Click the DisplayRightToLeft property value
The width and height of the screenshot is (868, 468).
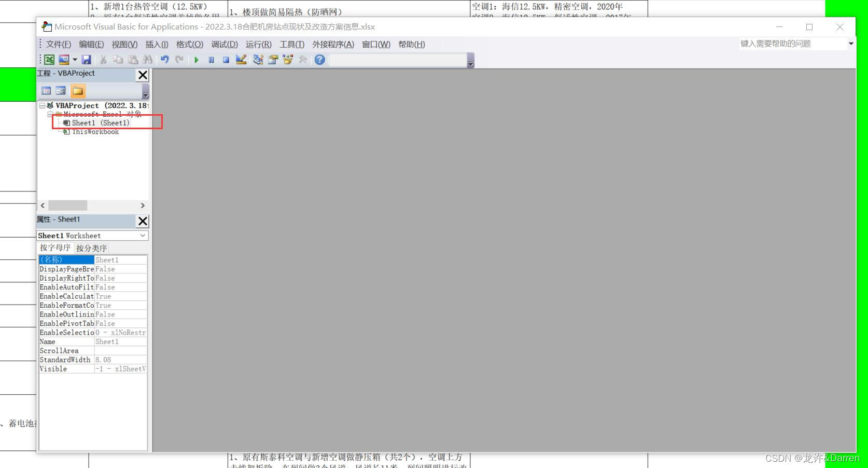coord(120,278)
